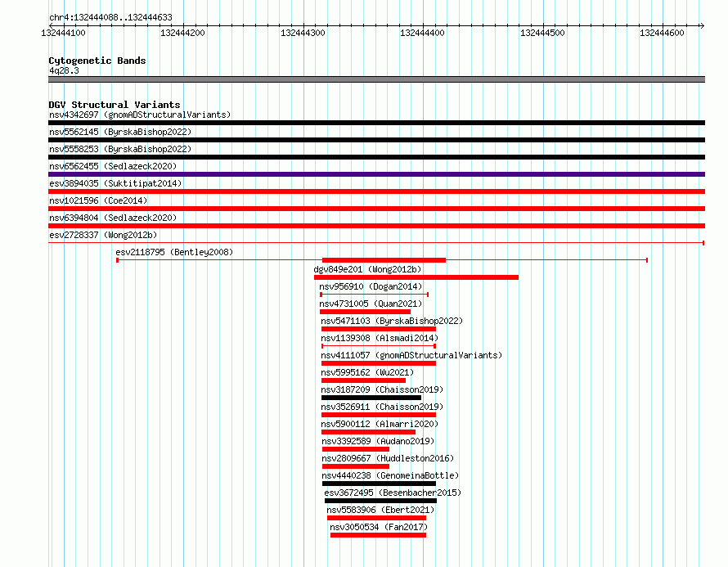Click the gray 4q28.3 cytogenetic band bar
This screenshot has height=567, width=728.
(x=376, y=79)
